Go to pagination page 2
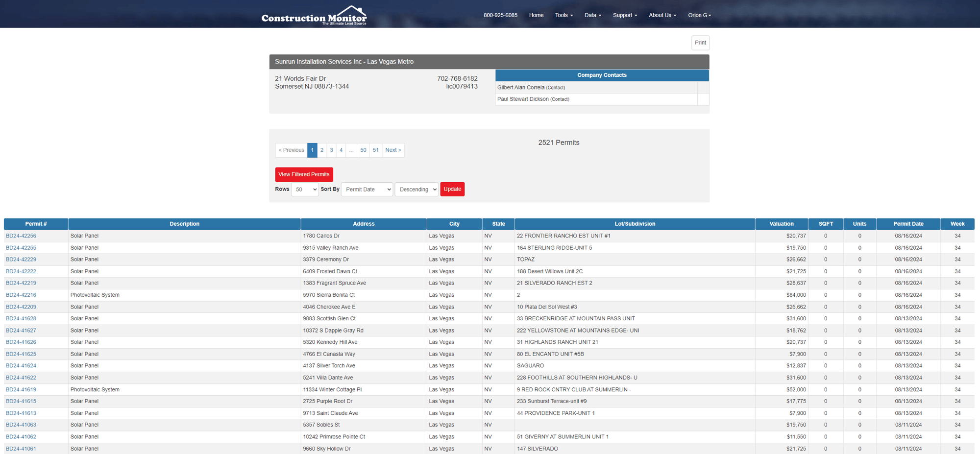 point(322,150)
